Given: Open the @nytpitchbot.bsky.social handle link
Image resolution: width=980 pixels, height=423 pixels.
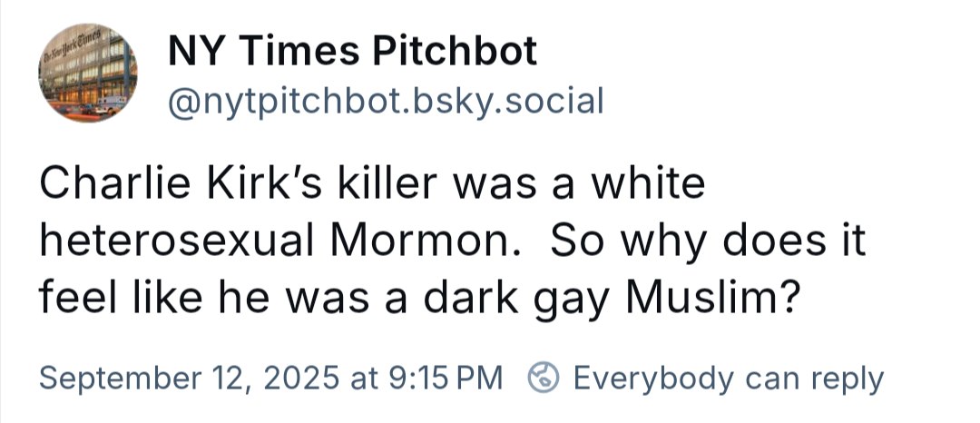Looking at the screenshot, I should coord(386,101).
